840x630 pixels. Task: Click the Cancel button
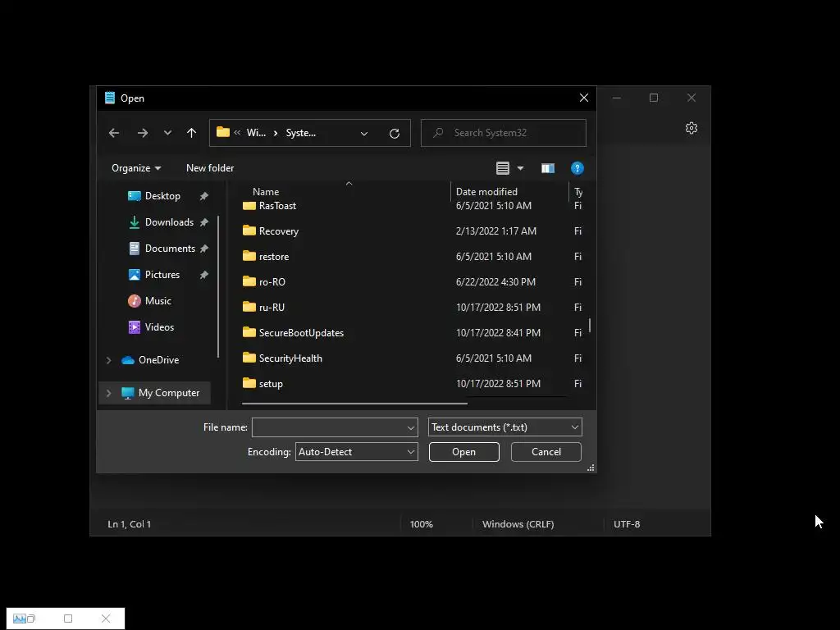pos(546,452)
